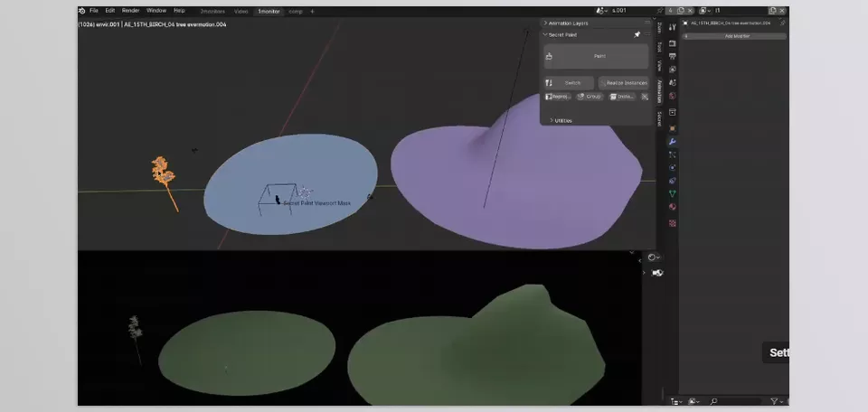Open the outliner display mode dropdown
The height and width of the screenshot is (412, 868).
coord(694,401)
